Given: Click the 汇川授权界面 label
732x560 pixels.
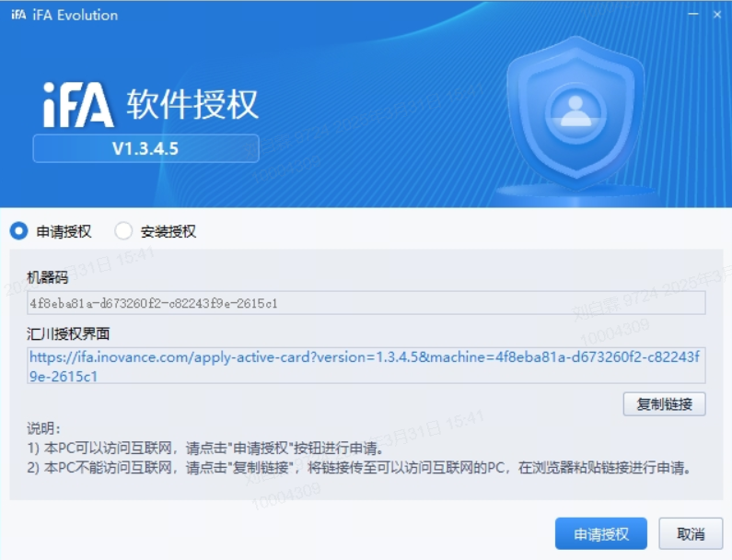Looking at the screenshot, I should pos(68,334).
